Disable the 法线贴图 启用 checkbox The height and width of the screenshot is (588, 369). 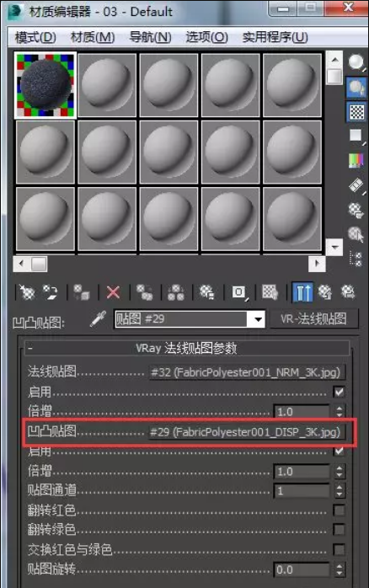(339, 392)
